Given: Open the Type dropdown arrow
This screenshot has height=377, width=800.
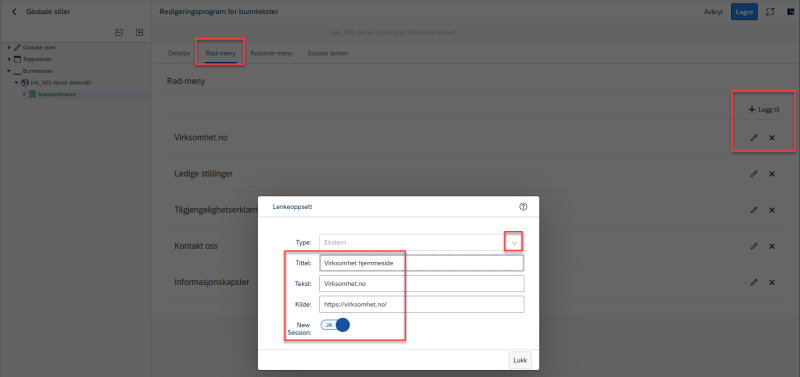Looking at the screenshot, I should tap(515, 243).
